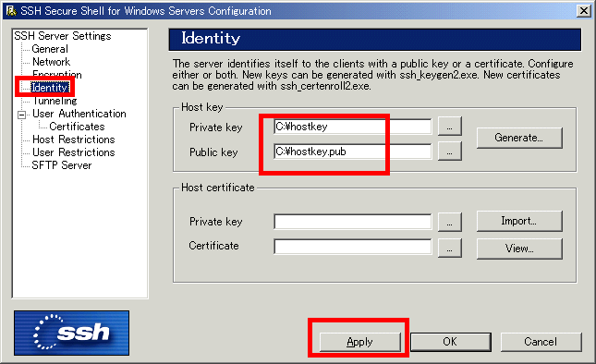Select the Identity tree item

click(49, 88)
